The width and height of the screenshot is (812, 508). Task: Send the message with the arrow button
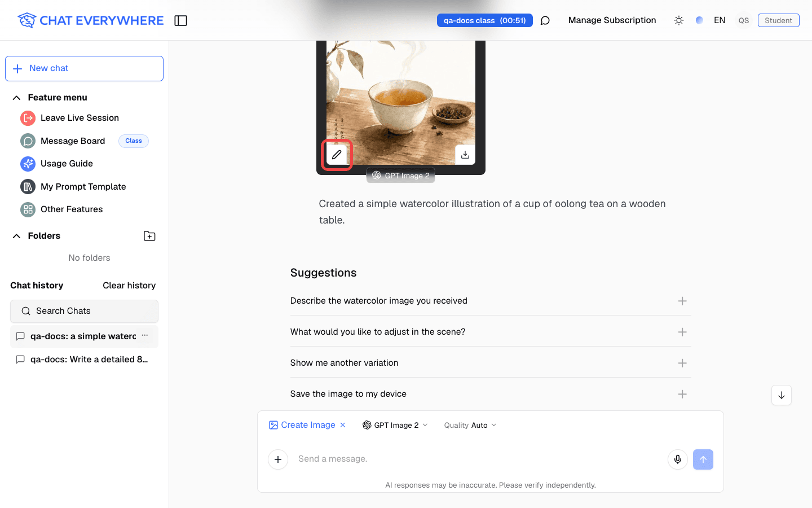click(x=703, y=459)
